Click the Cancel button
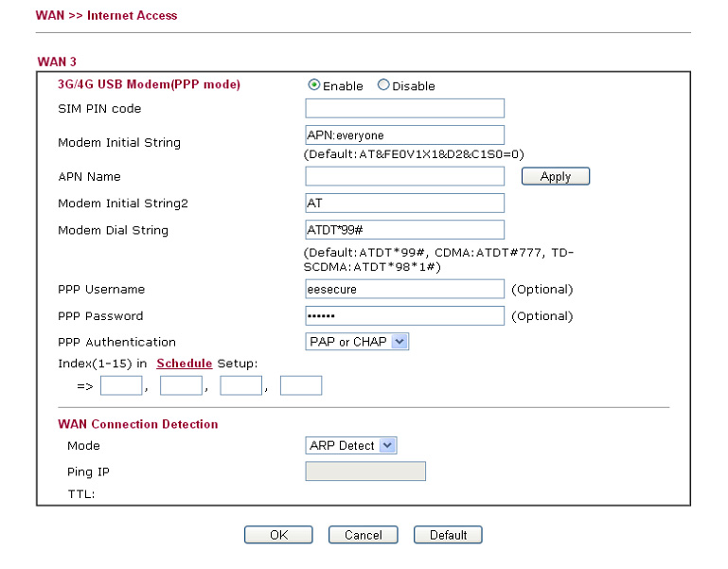This screenshot has height=569, width=728. [x=364, y=535]
